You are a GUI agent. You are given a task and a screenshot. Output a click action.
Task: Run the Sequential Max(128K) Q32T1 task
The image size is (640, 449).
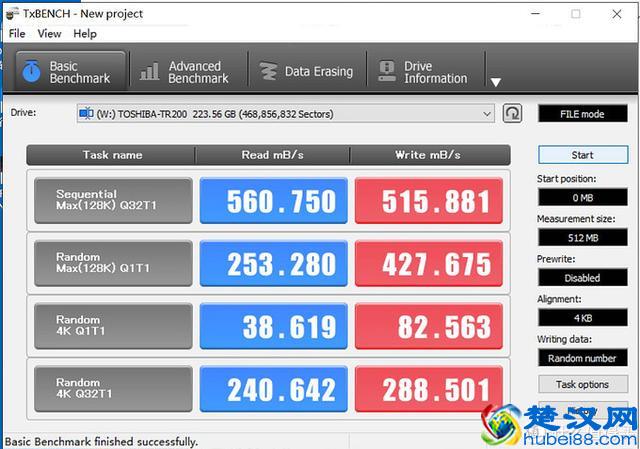[x=112, y=201]
